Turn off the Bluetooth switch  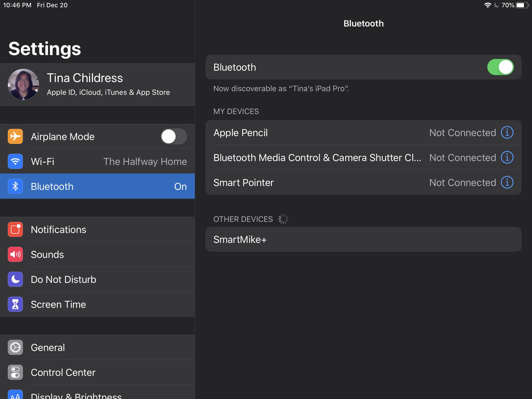tap(500, 67)
